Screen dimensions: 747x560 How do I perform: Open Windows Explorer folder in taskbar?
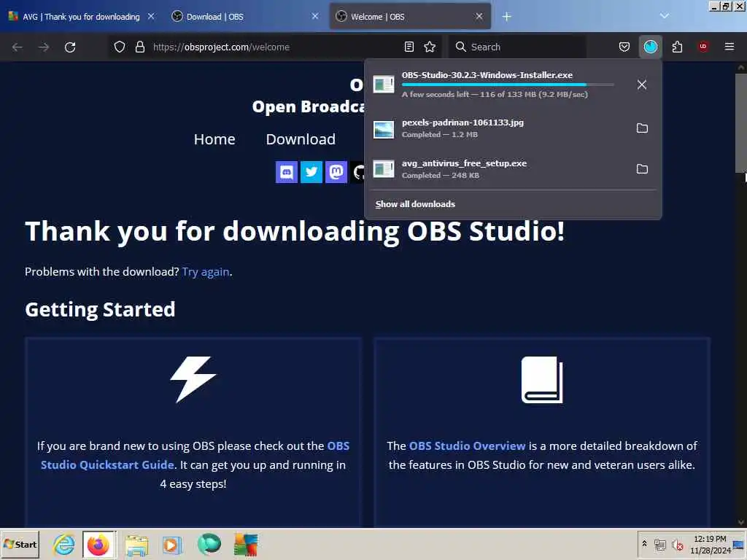point(136,544)
